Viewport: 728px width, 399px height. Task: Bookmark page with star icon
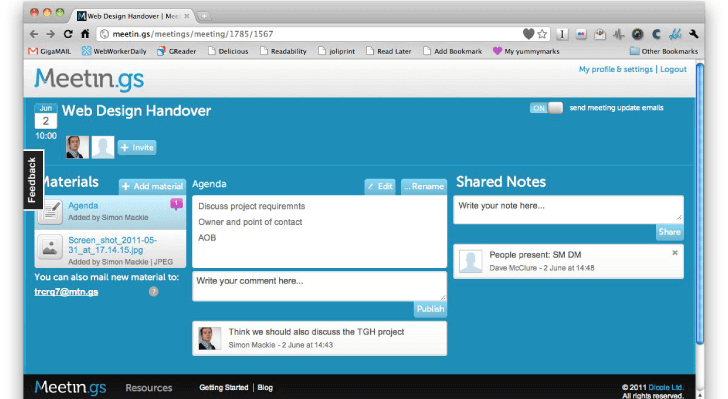pyautogui.click(x=542, y=34)
